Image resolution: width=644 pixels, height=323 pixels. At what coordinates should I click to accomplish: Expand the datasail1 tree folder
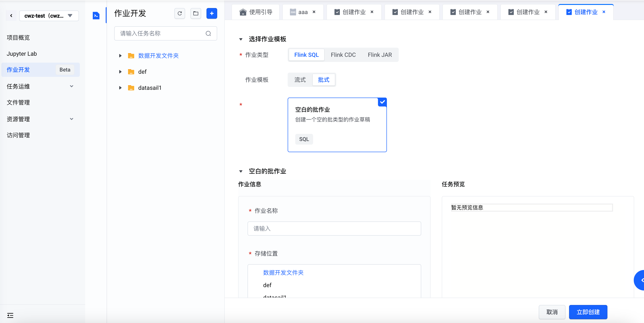tap(120, 88)
